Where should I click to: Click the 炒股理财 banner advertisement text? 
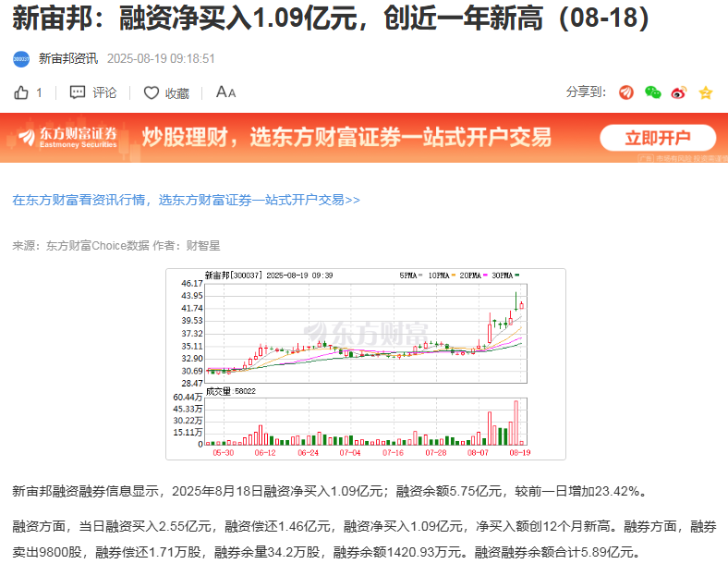346,138
